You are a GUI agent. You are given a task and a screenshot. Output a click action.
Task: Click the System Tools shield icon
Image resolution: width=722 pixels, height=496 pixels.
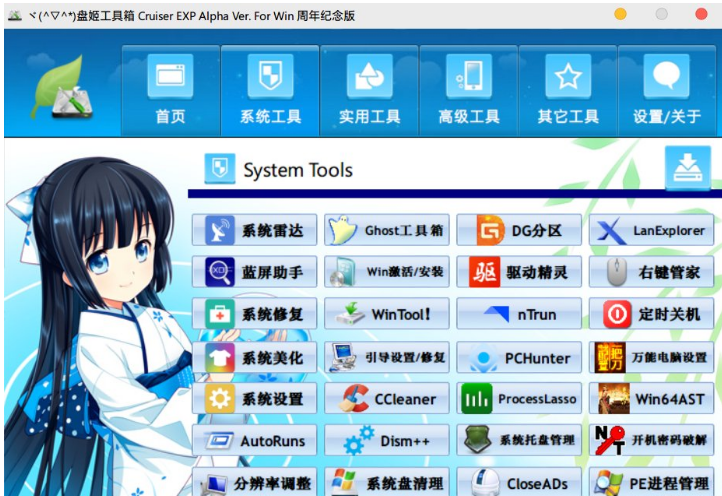pos(220,169)
